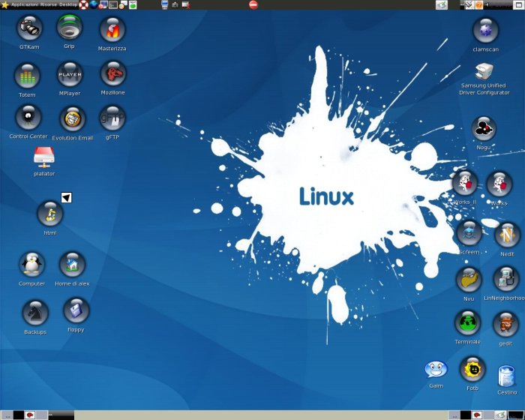
Task: Open the Works desktop icon
Action: pyautogui.click(x=499, y=184)
